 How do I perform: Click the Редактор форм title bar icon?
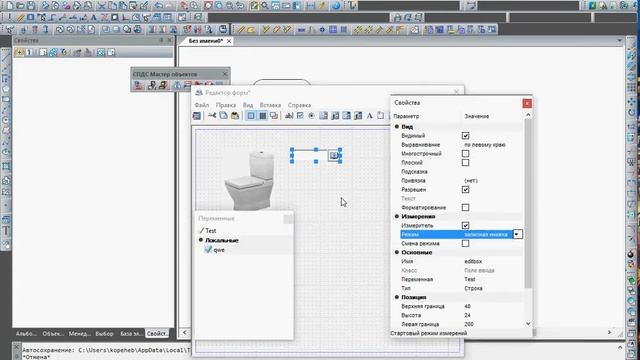click(199, 93)
